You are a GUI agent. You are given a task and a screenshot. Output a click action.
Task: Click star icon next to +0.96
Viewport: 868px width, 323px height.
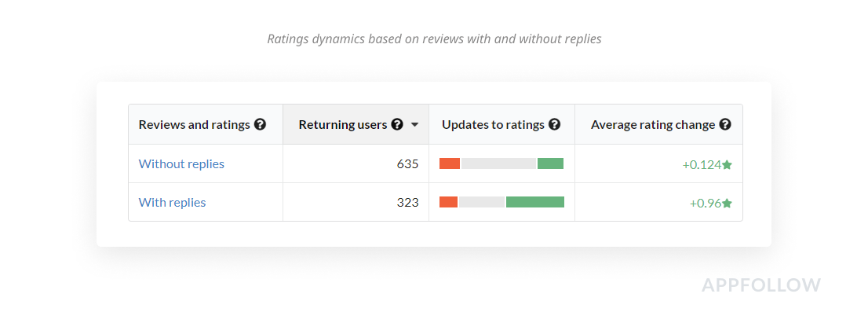pos(727,203)
